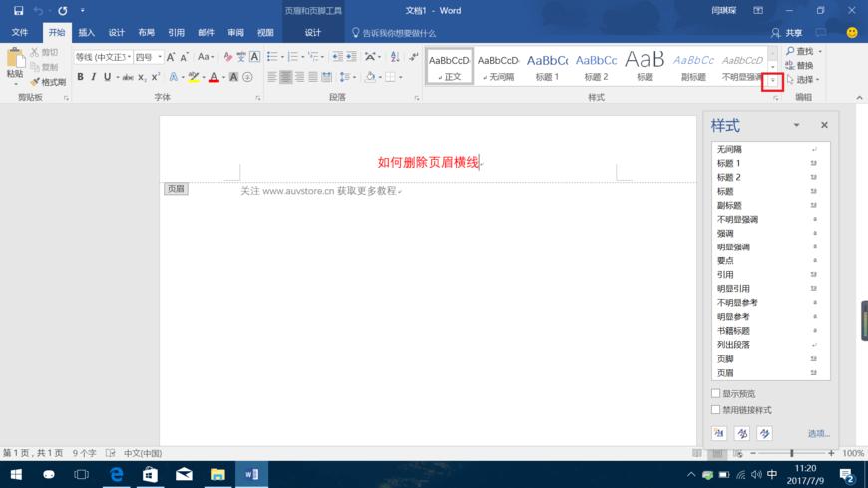Clear all formatting icon
This screenshot has height=488, width=868.
point(228,57)
